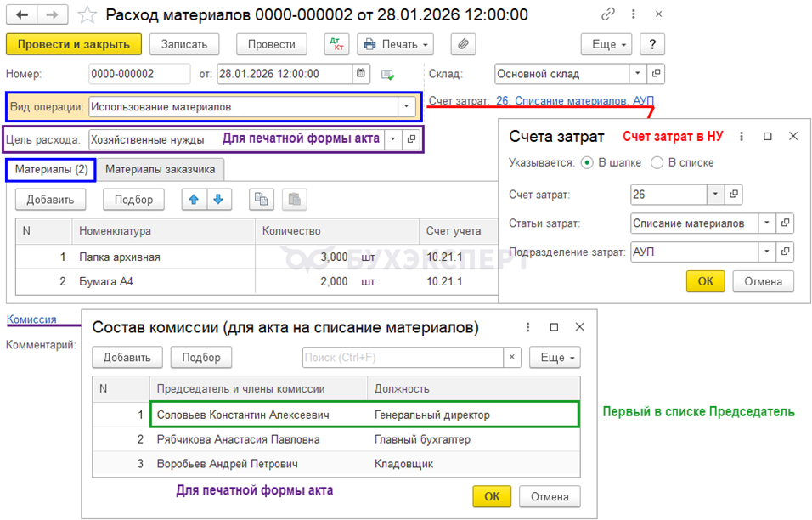Click into the Номер field 0000-000002
The height and width of the screenshot is (520, 812).
[139, 74]
